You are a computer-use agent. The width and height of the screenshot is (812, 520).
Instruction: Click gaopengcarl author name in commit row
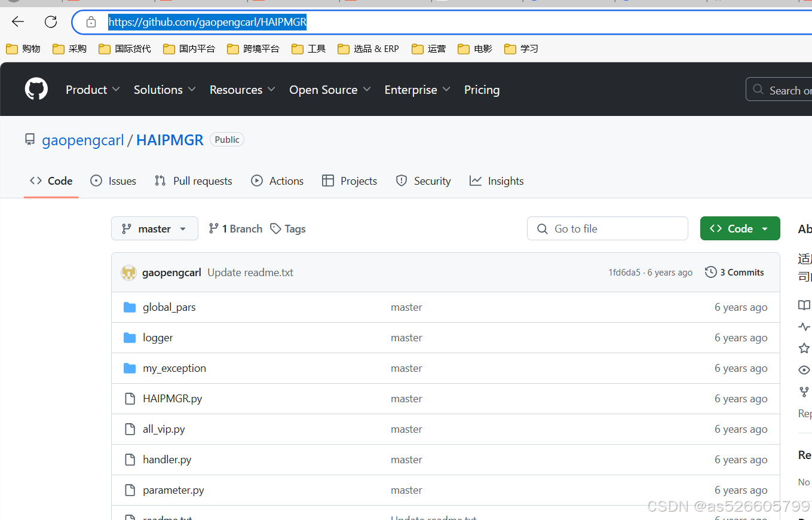[x=171, y=273]
